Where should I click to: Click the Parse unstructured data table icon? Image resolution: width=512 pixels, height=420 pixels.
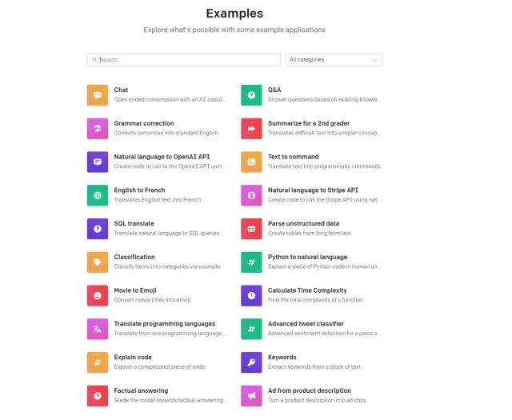pos(251,228)
